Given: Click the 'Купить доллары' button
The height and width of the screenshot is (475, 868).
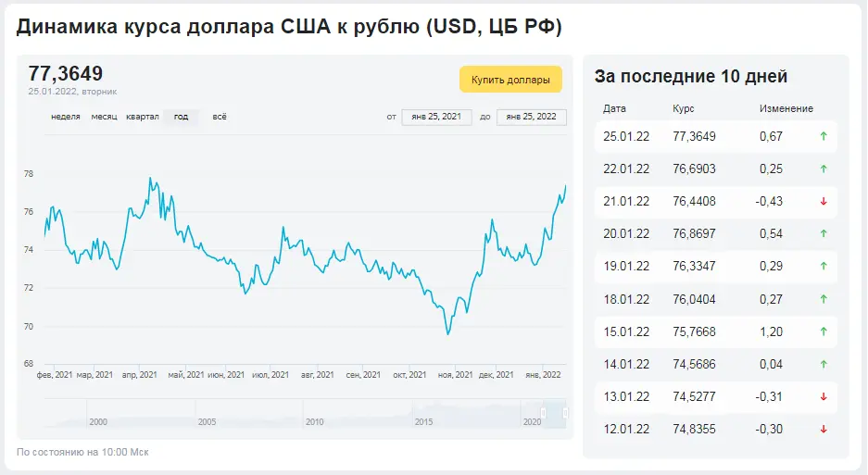Looking at the screenshot, I should point(510,80).
